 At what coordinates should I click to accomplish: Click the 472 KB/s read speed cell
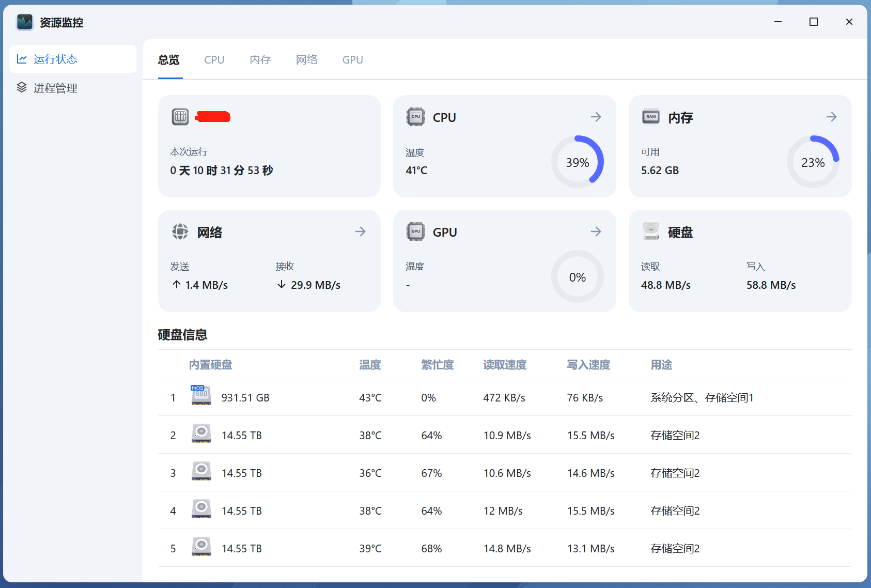point(504,398)
